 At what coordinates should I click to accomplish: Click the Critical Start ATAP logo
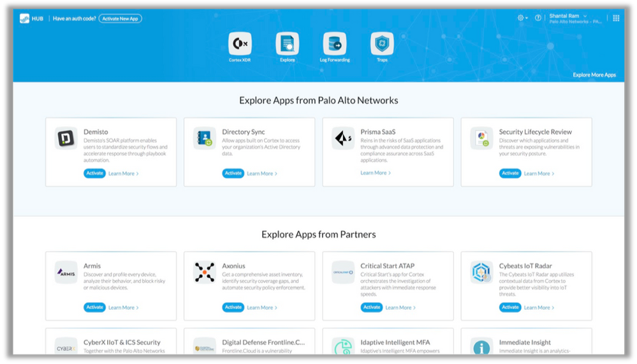(343, 272)
